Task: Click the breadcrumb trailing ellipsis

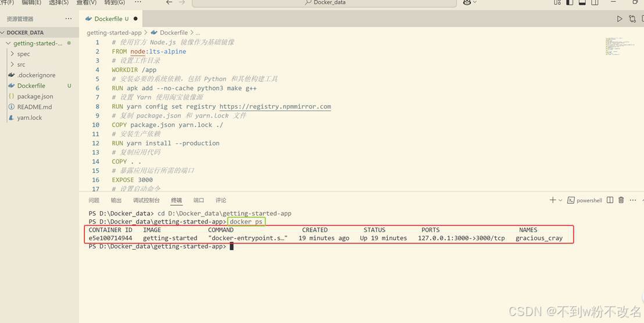Action: pos(198,33)
